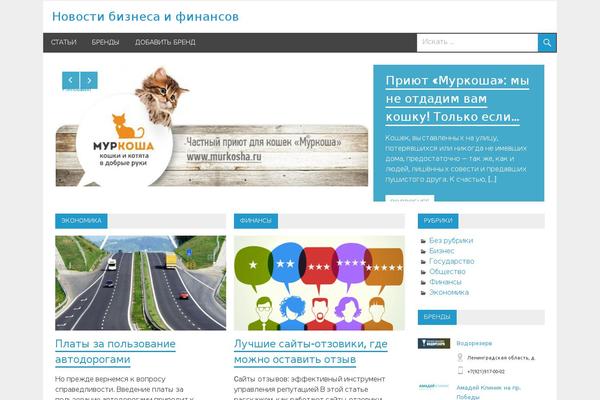Click the phone icon under Водорезерв

click(460, 371)
